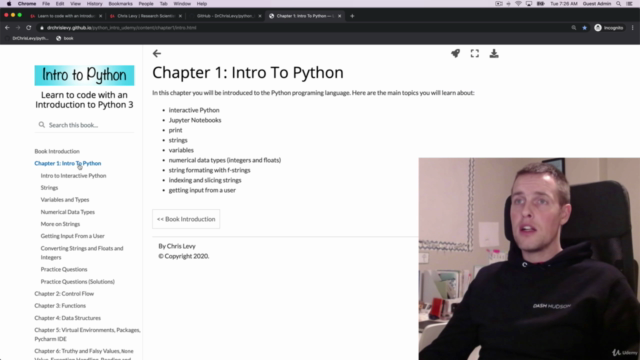
Task: Open the Window menu
Action: click(182, 4)
